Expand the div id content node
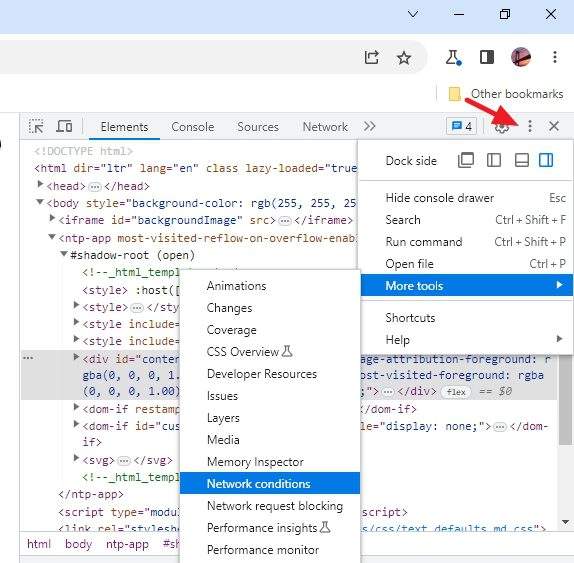The width and height of the screenshot is (574, 563). 76,357
